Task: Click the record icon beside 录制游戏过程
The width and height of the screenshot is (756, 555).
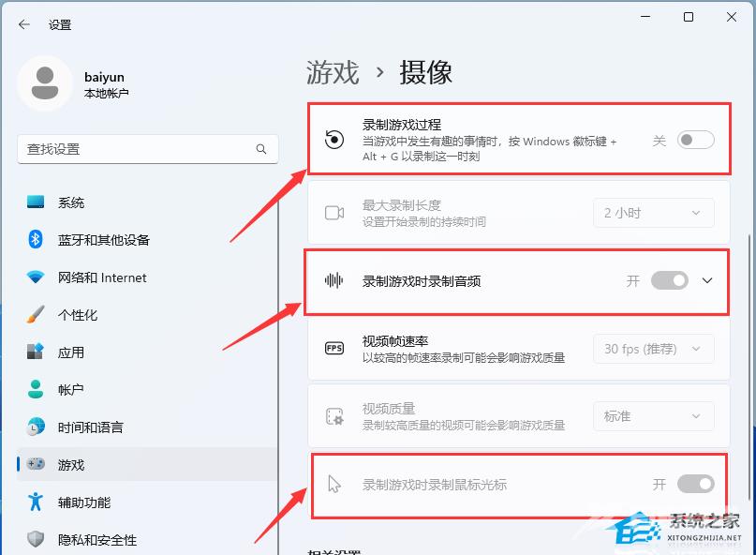Action: pos(334,140)
